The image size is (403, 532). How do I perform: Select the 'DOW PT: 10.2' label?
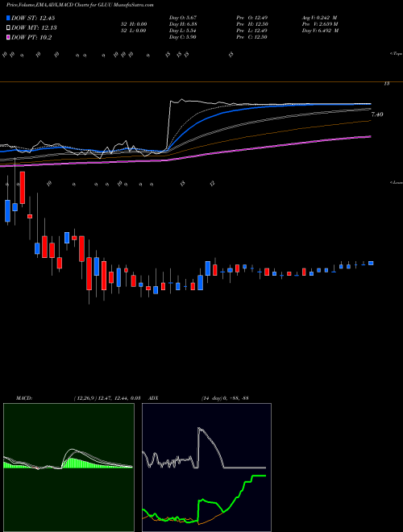click(31, 38)
